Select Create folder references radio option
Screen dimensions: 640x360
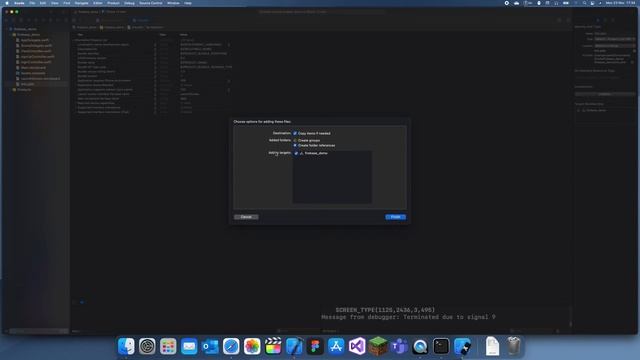click(x=295, y=145)
